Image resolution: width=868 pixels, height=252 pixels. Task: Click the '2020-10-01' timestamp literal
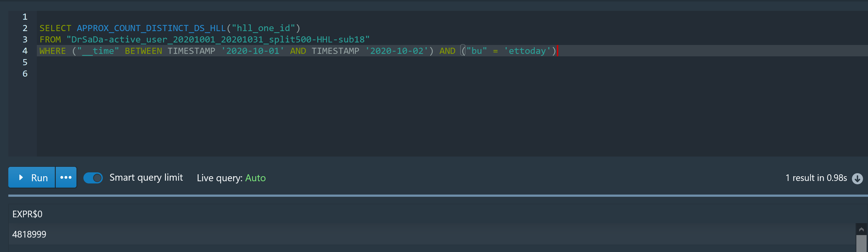click(x=252, y=51)
